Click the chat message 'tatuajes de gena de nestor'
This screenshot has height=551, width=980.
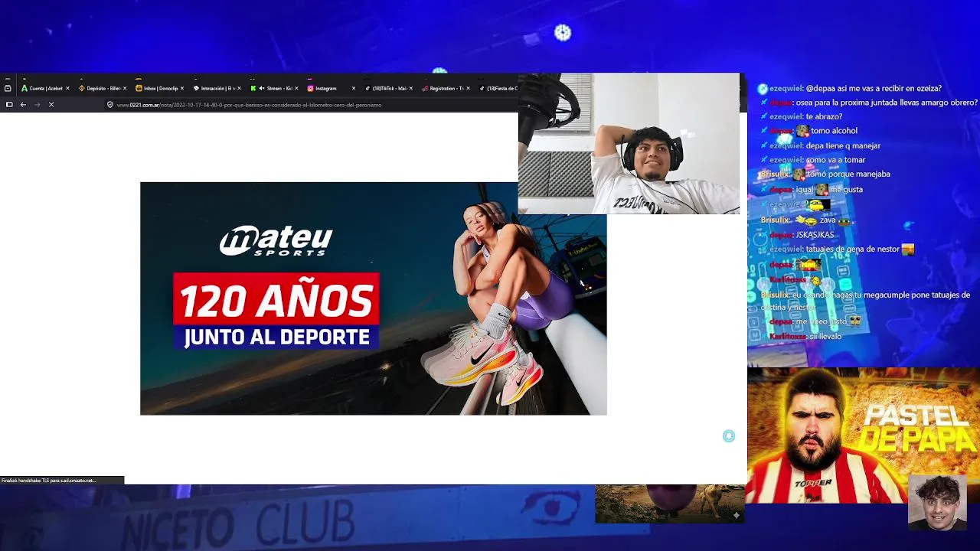[x=852, y=249]
